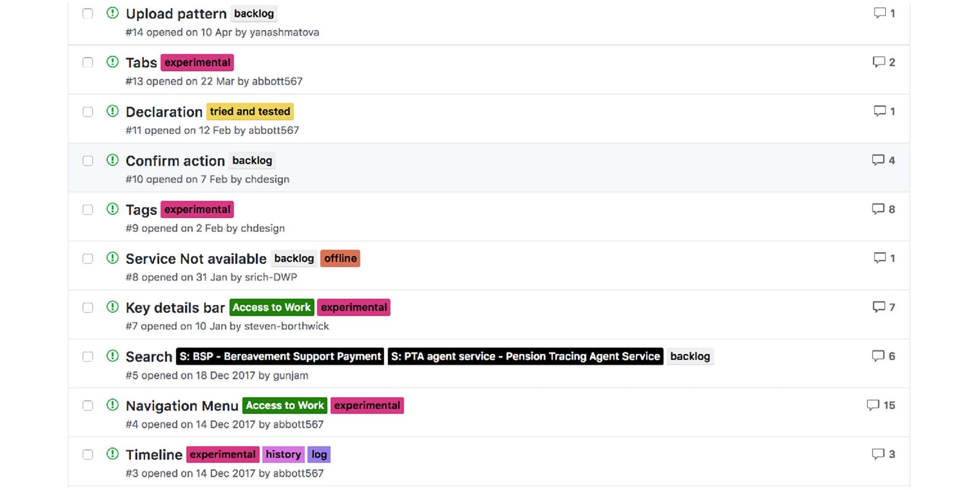Open the Service Not available issue
This screenshot has width=980, height=490.
coord(196,258)
